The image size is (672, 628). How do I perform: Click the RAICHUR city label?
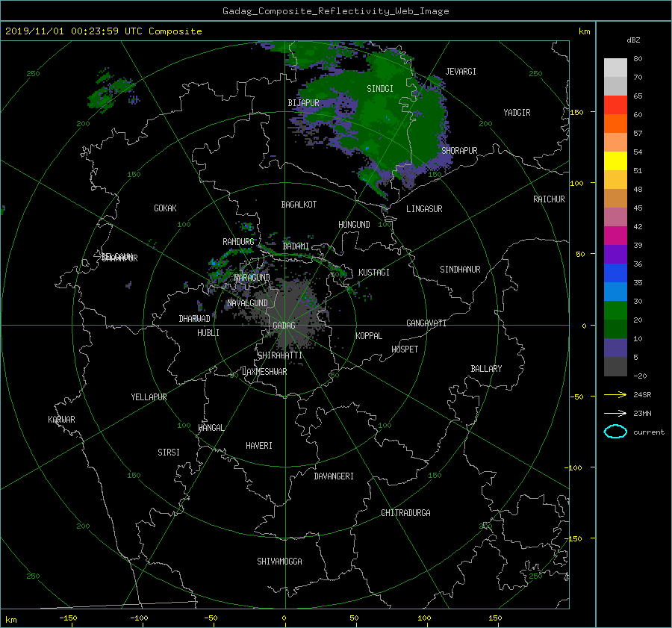pos(549,199)
